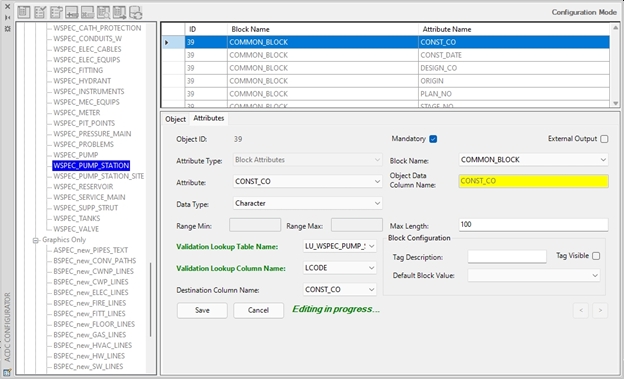Collapse the Graphics Only tree node
Viewport: 624px width, 379px height.
36,240
